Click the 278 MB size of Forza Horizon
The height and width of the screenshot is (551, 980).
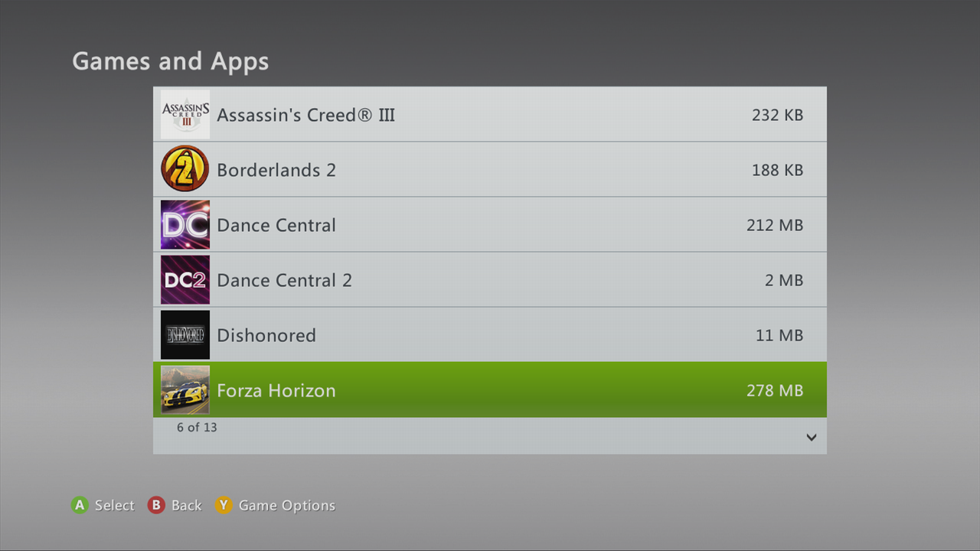pyautogui.click(x=775, y=390)
